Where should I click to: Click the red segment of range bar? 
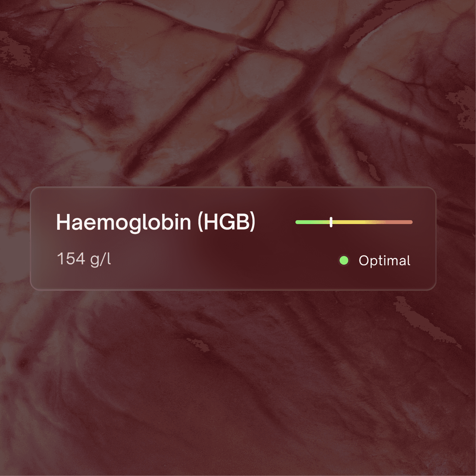pyautogui.click(x=399, y=222)
